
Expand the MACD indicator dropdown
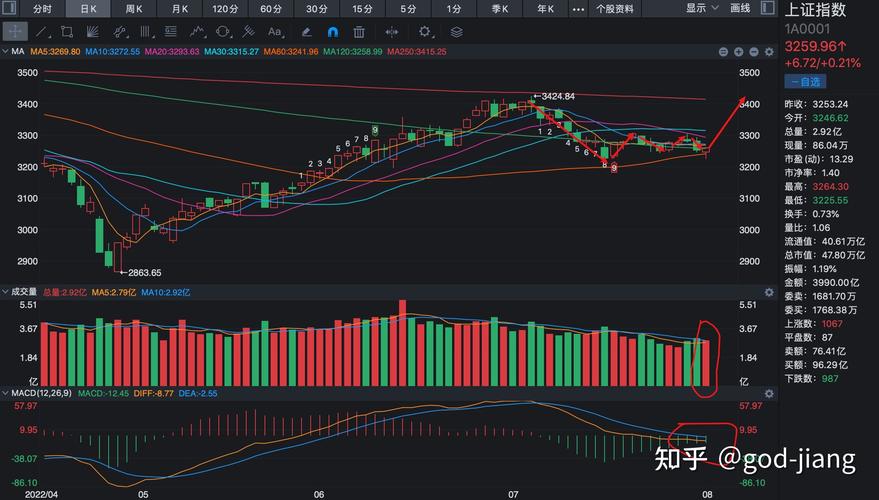click(x=5, y=393)
